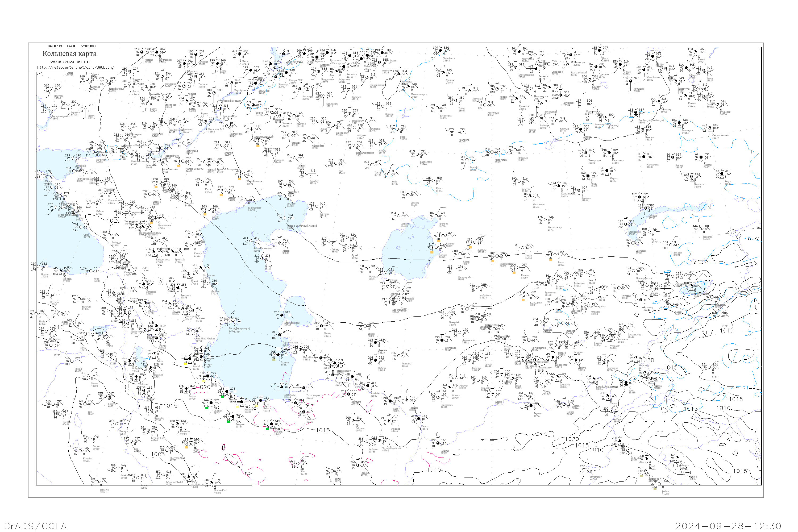
Task: Click the Semnan station's filled cloud-cover circle
Action: coord(271,424)
